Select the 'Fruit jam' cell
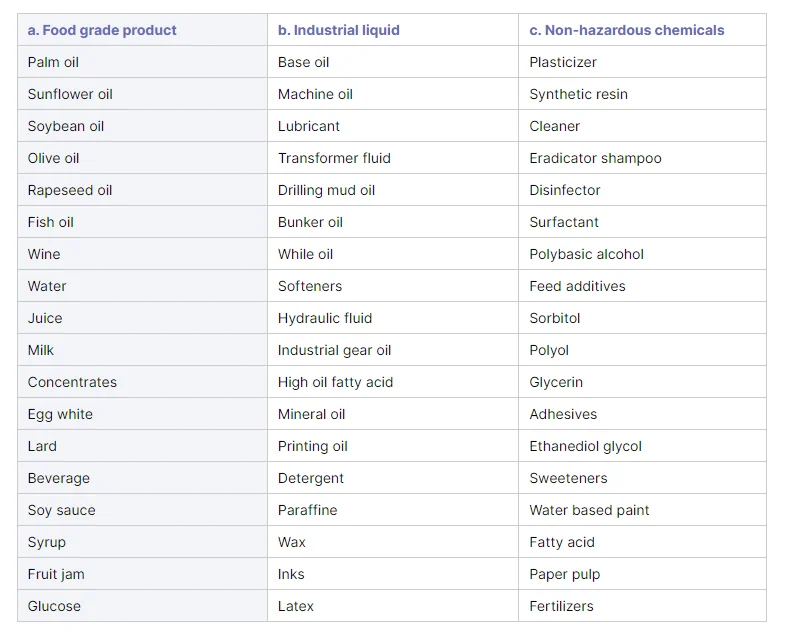 54,574
